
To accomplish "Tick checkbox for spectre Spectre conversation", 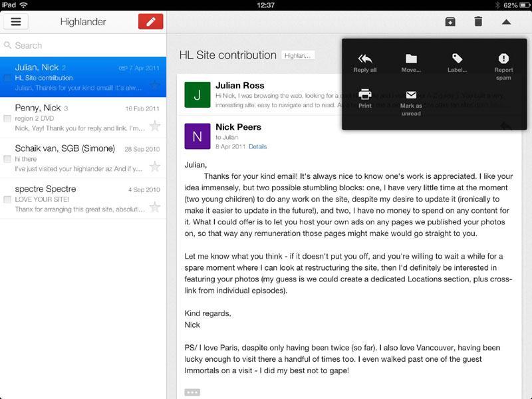I will click(7, 199).
